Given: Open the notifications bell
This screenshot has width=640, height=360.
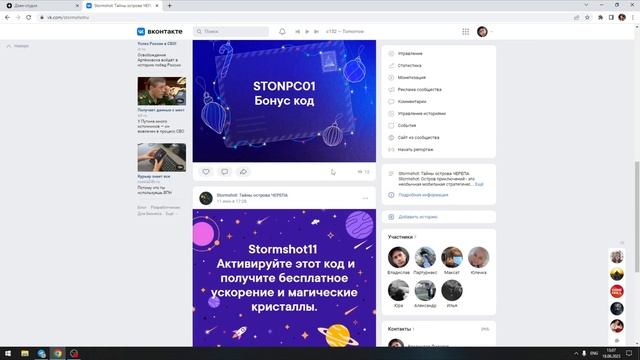Looking at the screenshot, I should [x=282, y=31].
